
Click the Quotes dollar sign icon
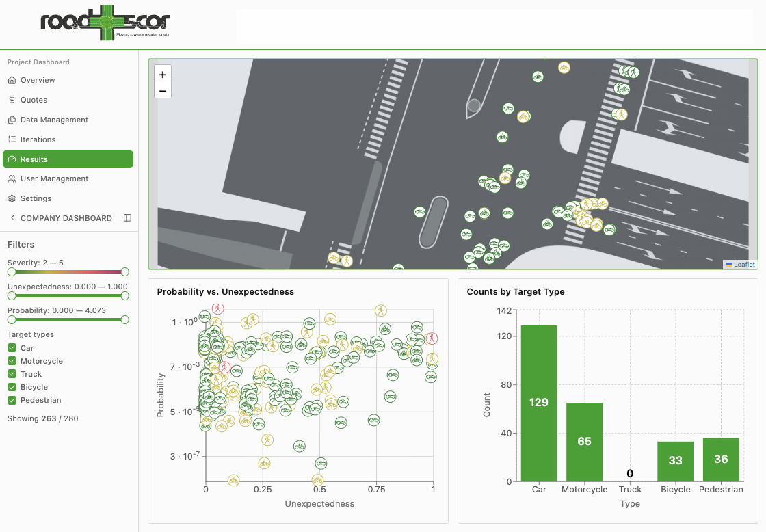pyautogui.click(x=12, y=100)
